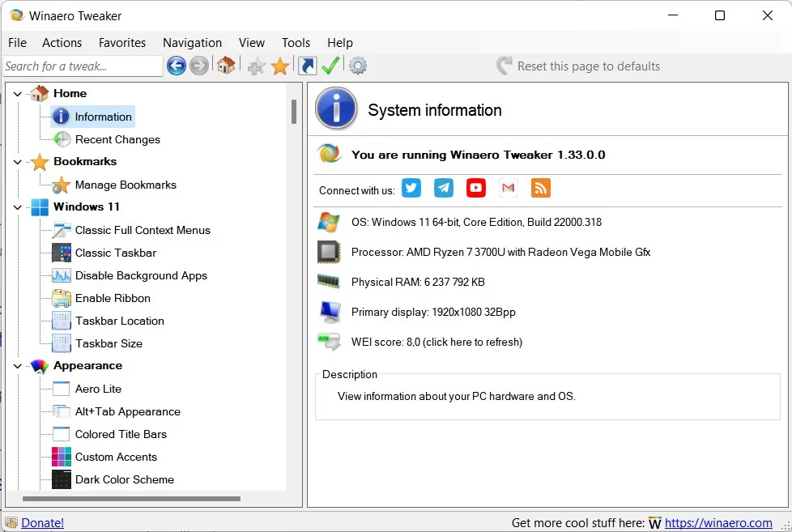This screenshot has width=792, height=532.
Task: Open the File menu
Action: 17,43
